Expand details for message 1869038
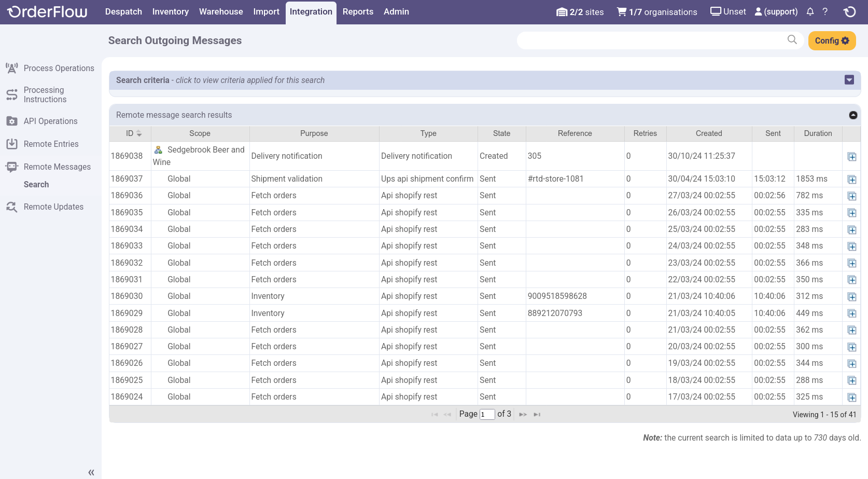868x479 pixels. pos(852,156)
